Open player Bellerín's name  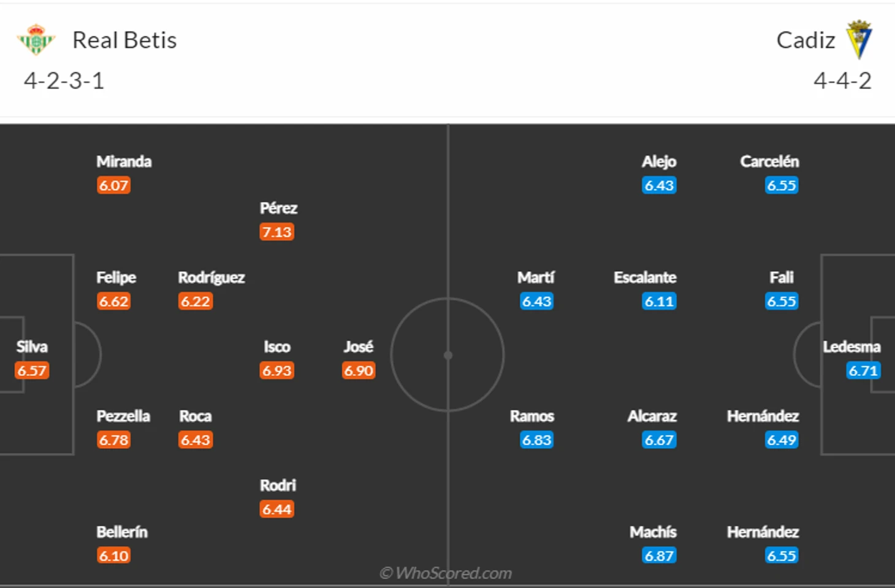pyautogui.click(x=122, y=532)
